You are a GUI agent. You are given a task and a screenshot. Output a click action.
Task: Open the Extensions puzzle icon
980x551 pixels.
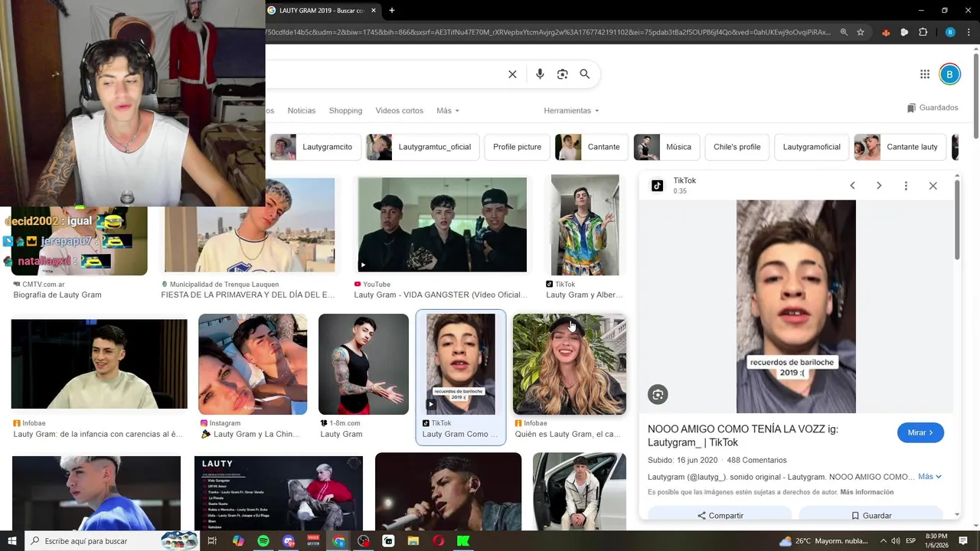pos(923,32)
